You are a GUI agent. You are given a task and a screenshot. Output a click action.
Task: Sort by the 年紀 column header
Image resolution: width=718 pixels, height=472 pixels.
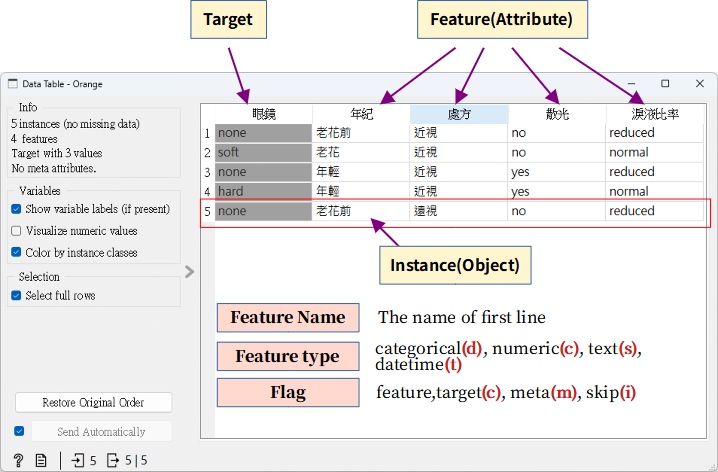(361, 114)
